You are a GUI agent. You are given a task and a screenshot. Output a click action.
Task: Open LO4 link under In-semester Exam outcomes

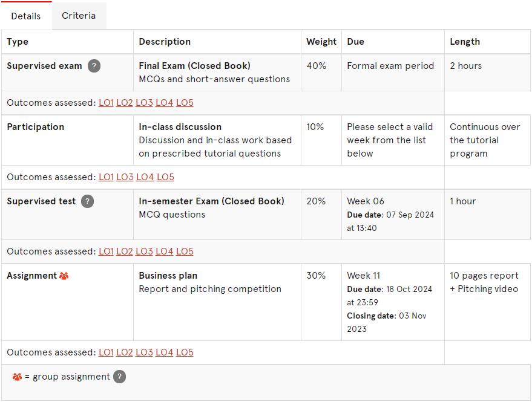click(x=164, y=251)
